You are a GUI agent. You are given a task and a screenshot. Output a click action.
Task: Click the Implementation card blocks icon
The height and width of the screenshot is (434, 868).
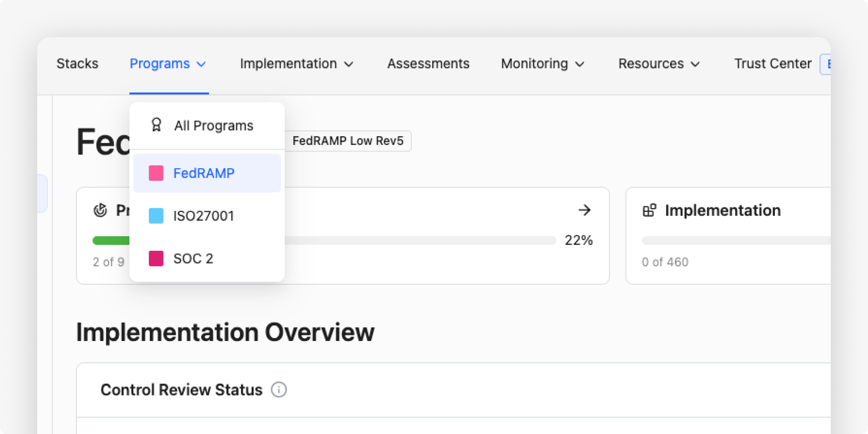coord(649,210)
